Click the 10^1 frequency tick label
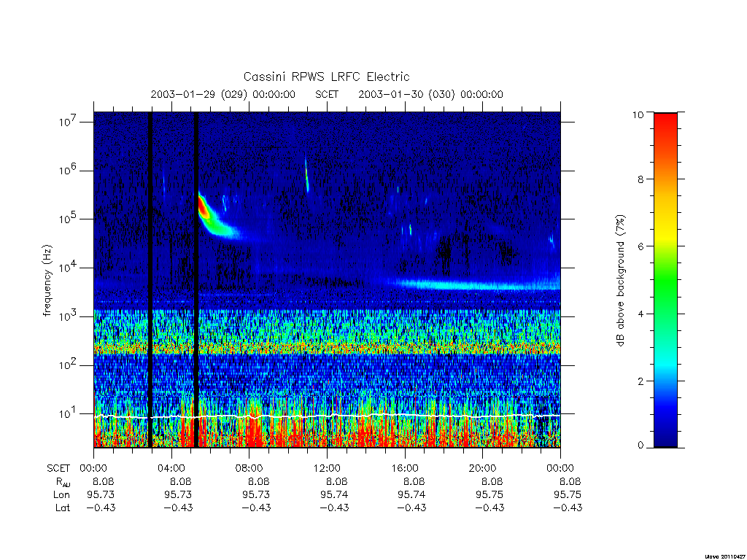 [x=69, y=413]
